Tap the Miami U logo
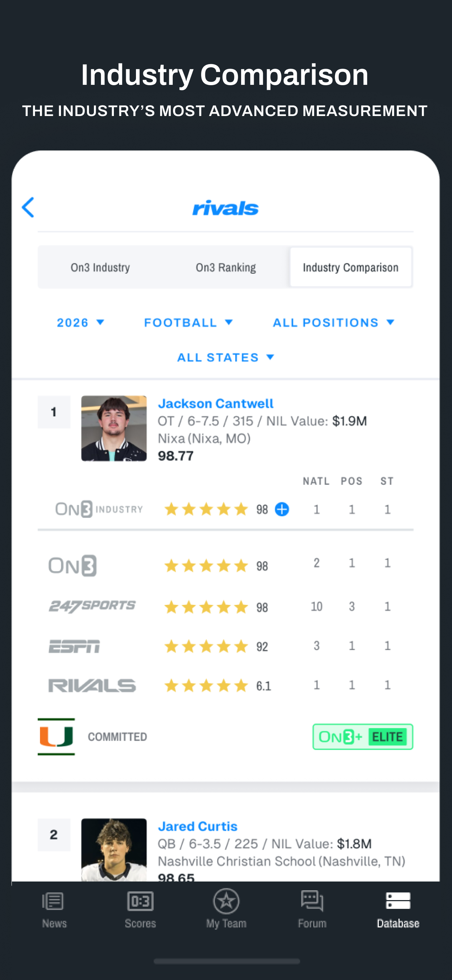This screenshot has width=452, height=980. pyautogui.click(x=56, y=736)
